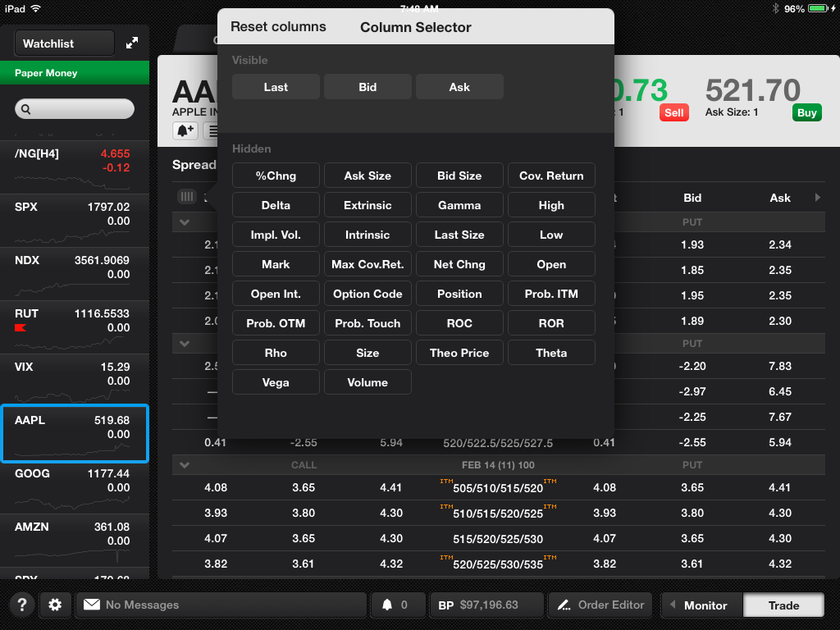Add the Impl. Vol. column
Image resolution: width=840 pixels, height=630 pixels.
click(276, 235)
